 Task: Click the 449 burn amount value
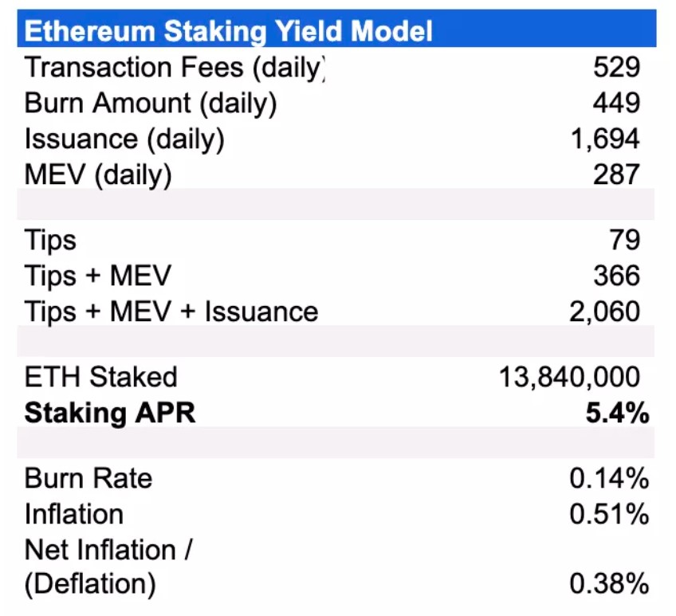[x=616, y=103]
